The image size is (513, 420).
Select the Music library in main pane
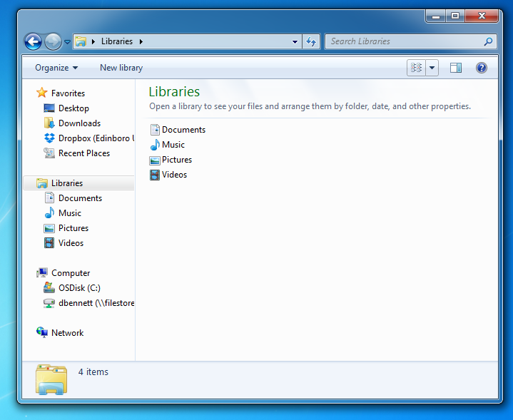coord(173,145)
